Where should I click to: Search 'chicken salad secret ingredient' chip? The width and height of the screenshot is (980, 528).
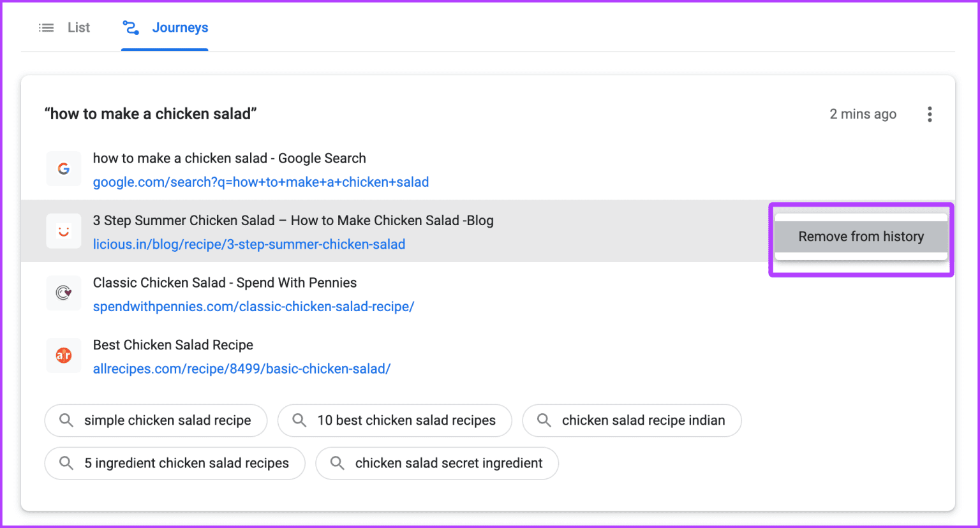coord(437,463)
